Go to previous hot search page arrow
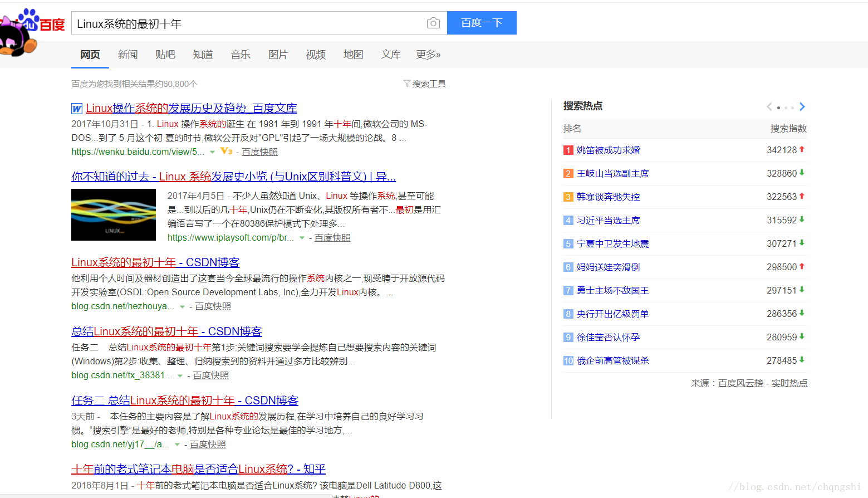Viewport: 868px width, 498px height. pos(769,106)
